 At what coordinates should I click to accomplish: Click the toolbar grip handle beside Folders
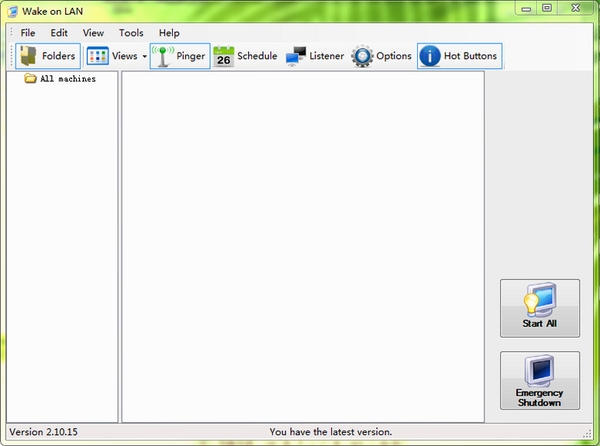[x=11, y=56]
